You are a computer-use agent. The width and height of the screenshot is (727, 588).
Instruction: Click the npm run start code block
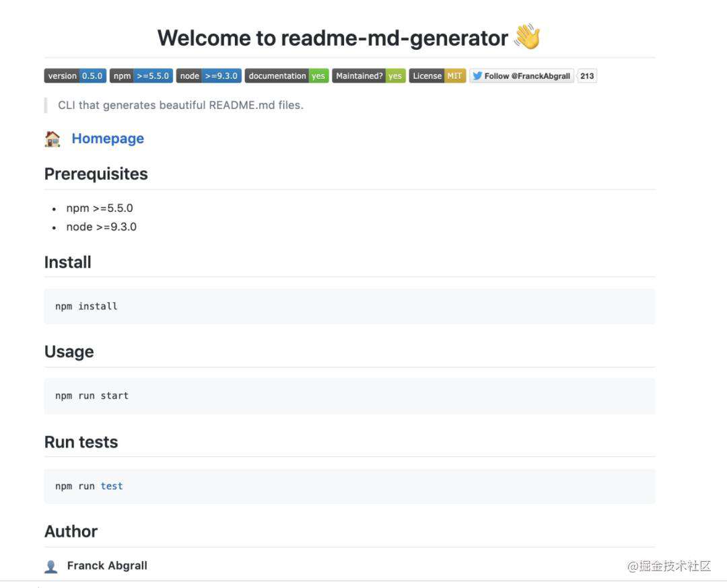pyautogui.click(x=349, y=396)
